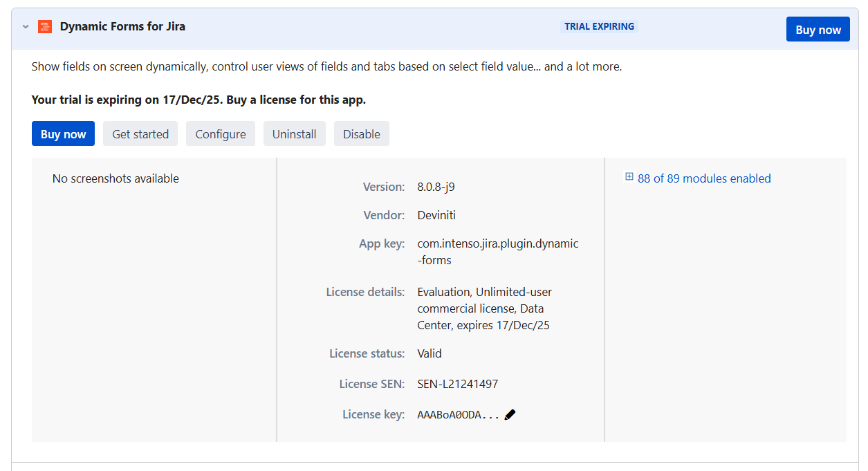The height and width of the screenshot is (471, 868).
Task: Click the License SEN number SEN-L21241497
Action: (x=457, y=384)
